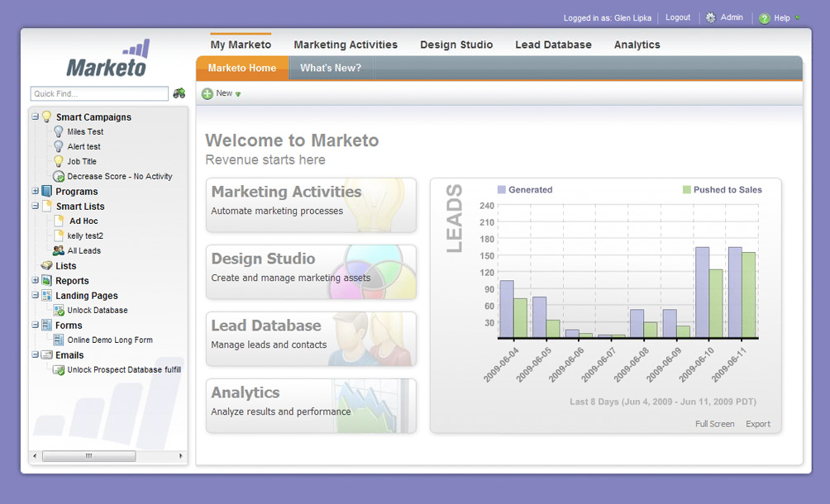Click the Alert test campaign bulb icon
The height and width of the screenshot is (504, 830).
pyautogui.click(x=58, y=146)
